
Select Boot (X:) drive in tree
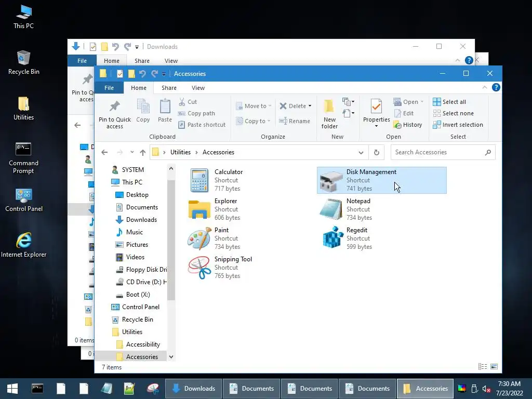tap(138, 295)
